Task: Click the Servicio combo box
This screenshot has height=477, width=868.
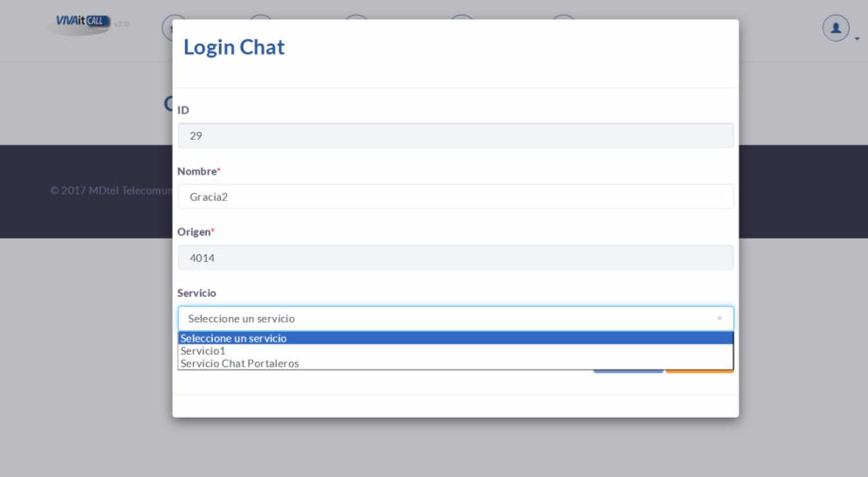Action: (x=456, y=319)
